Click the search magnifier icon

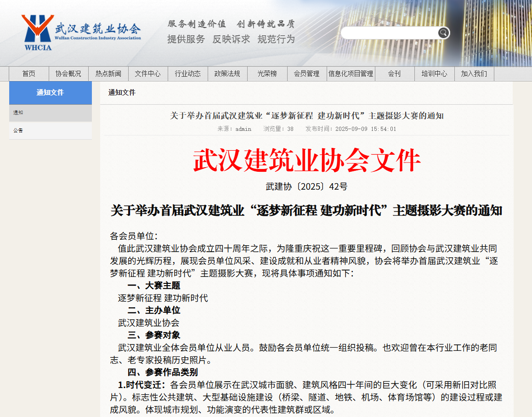click(x=443, y=33)
